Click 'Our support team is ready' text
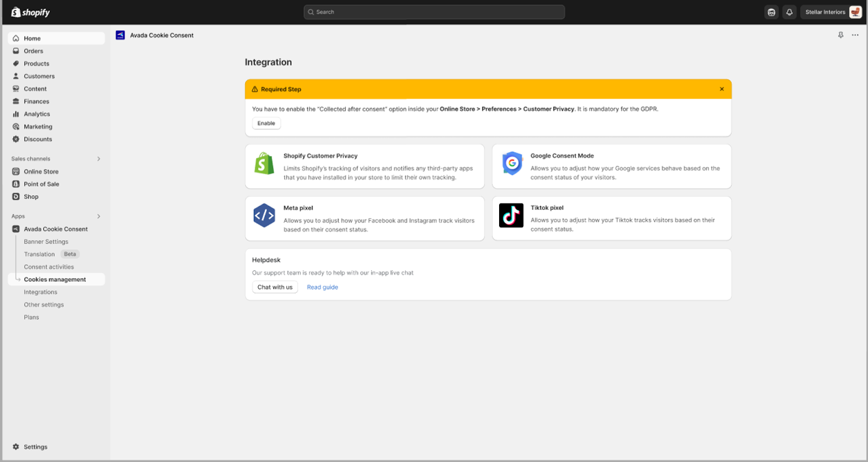Viewport: 868px width, 462px height. (x=333, y=273)
